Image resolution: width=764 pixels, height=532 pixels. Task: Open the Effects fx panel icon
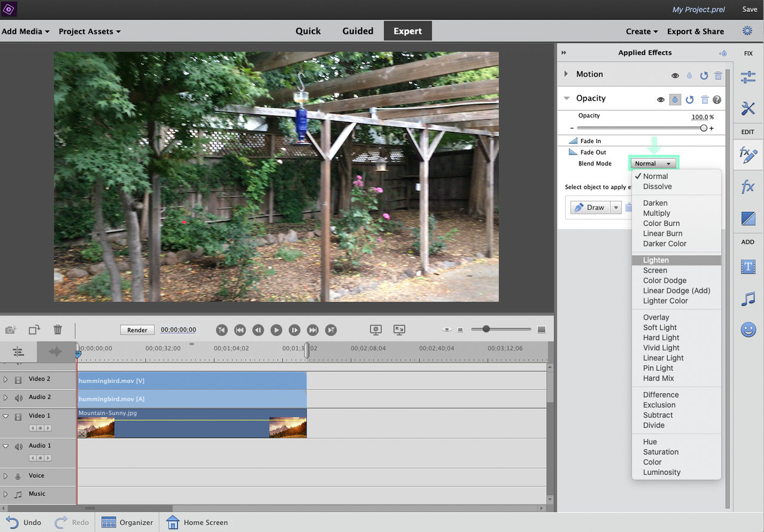click(748, 187)
